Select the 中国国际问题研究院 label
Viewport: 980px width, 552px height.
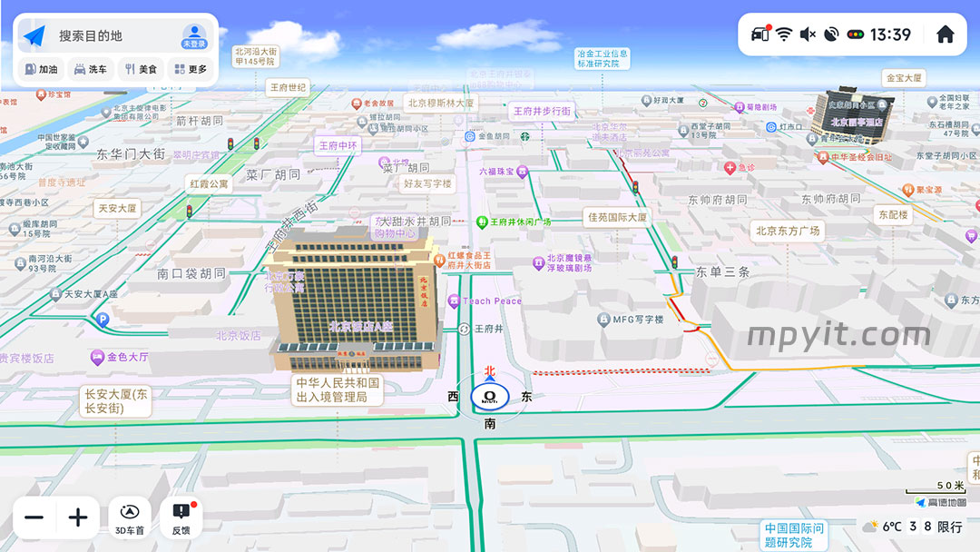794,535
